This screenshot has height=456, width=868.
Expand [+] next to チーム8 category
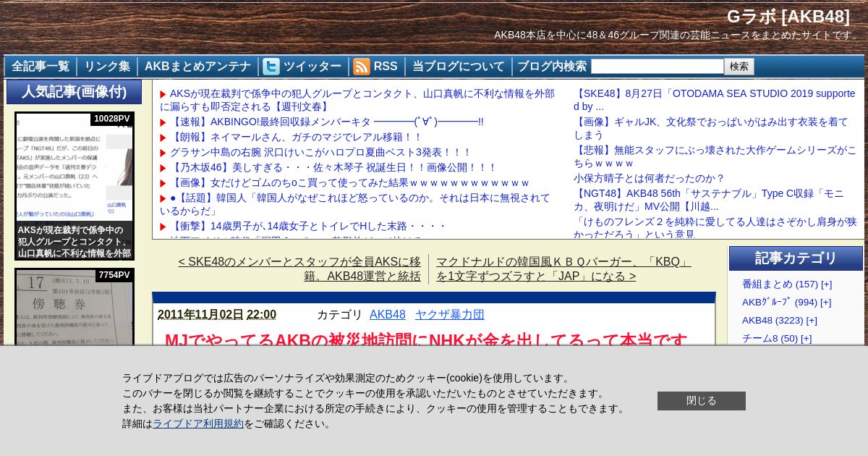pos(807,338)
